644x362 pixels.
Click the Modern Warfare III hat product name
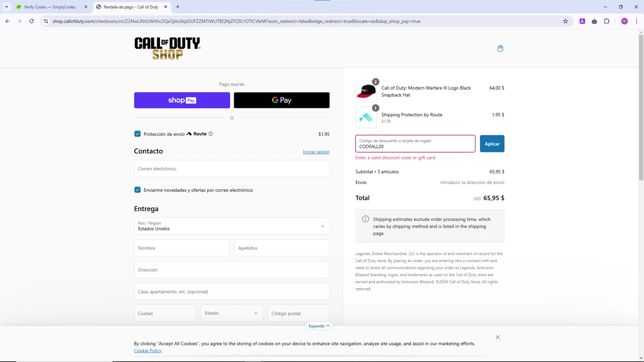426,91
